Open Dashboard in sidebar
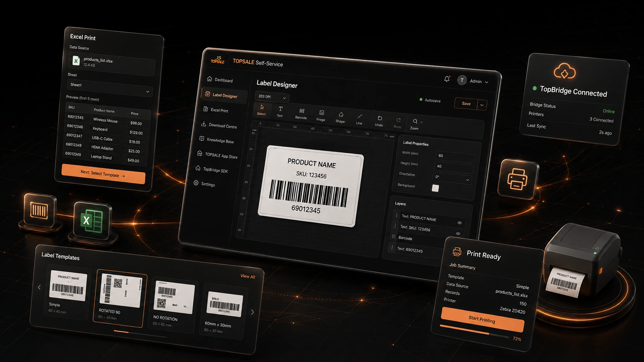The width and height of the screenshot is (644, 362). (220, 80)
